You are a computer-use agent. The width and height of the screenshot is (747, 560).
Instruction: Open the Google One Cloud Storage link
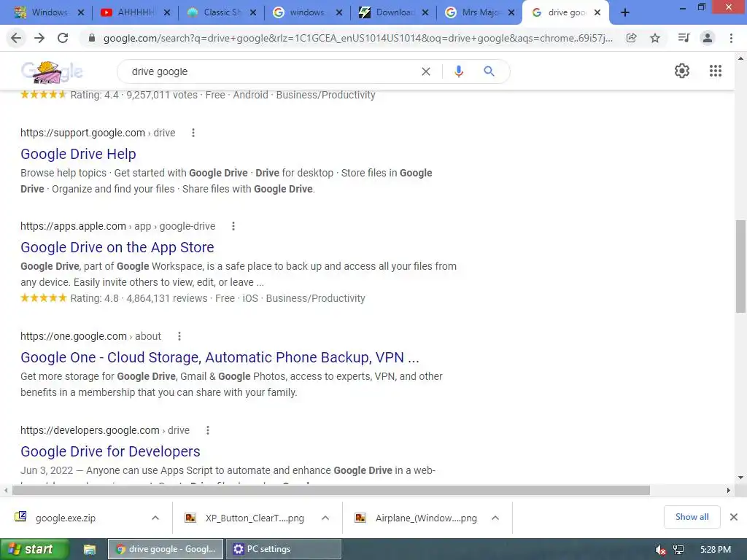click(220, 357)
